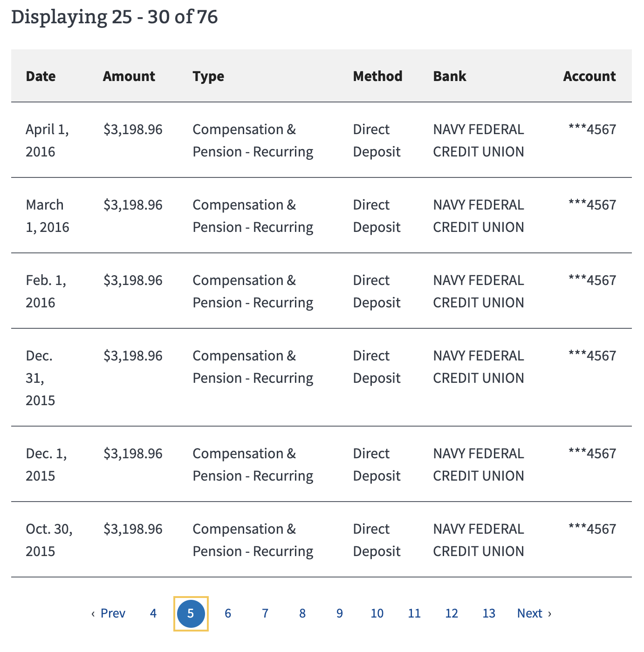644x652 pixels.
Task: Click the Amount column header
Action: pos(129,76)
